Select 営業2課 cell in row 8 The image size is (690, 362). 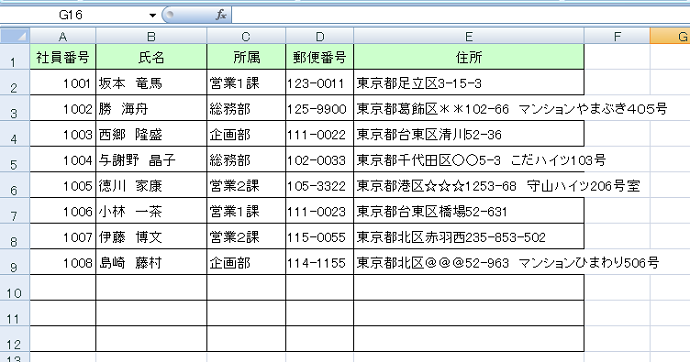click(x=246, y=237)
